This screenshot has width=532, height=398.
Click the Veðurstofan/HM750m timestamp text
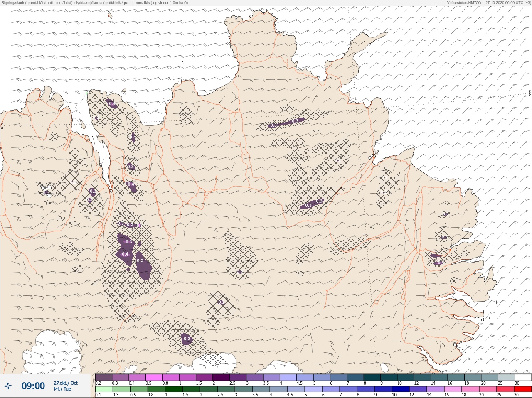[x=488, y=2]
